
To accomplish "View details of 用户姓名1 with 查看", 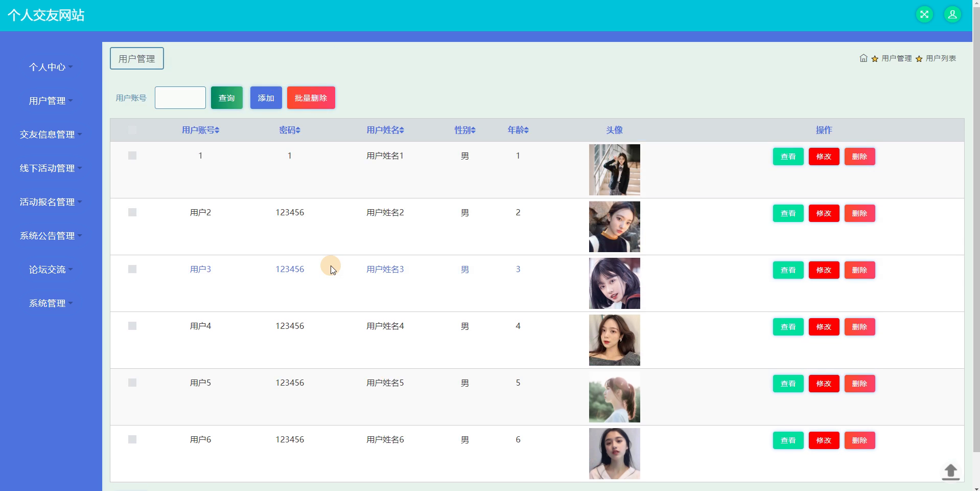I will click(x=788, y=157).
